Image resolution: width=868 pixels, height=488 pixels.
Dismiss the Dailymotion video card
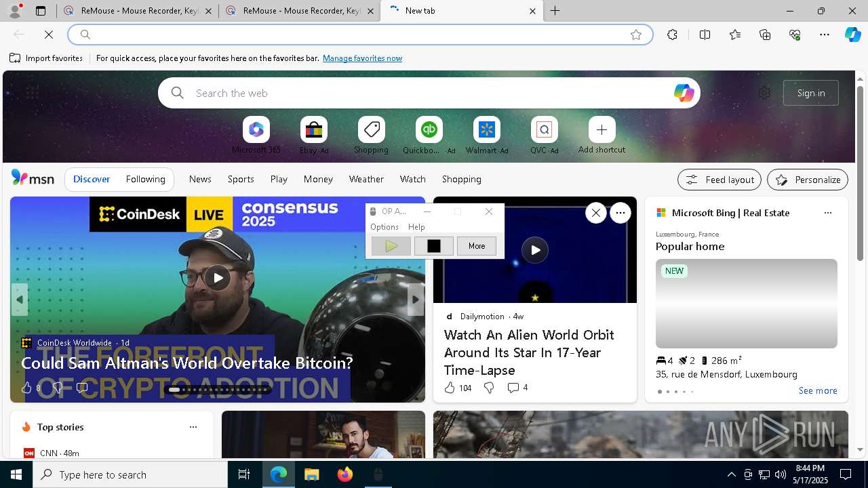coord(595,213)
